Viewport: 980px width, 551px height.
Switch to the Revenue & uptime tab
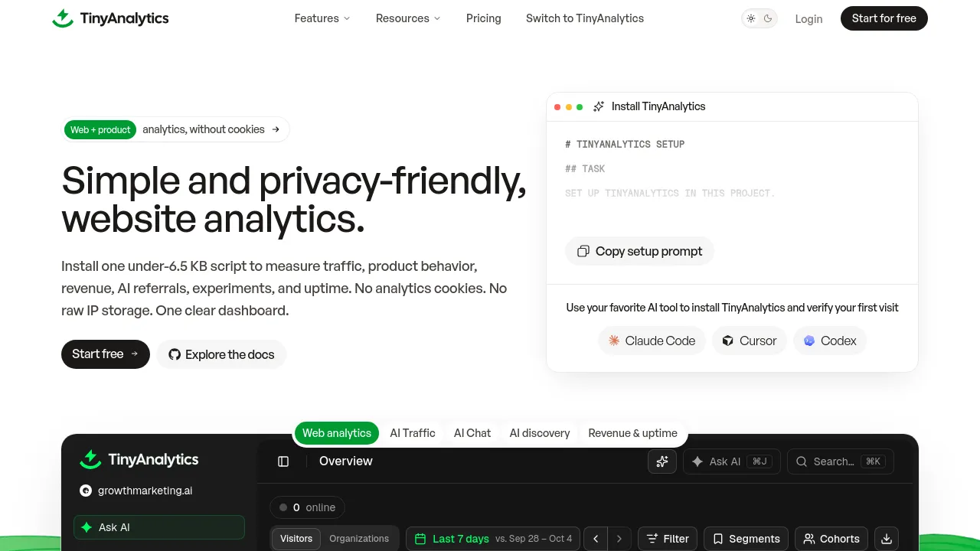tap(632, 433)
